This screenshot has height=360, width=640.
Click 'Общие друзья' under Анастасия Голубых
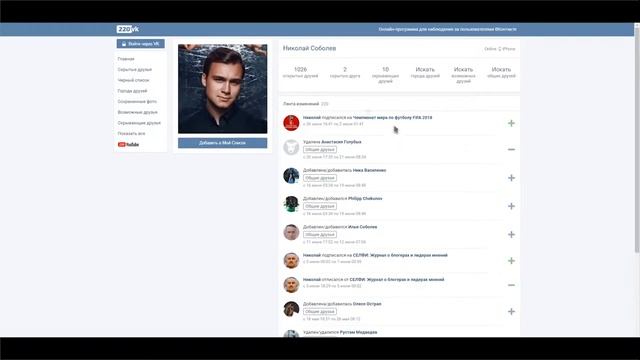click(x=320, y=150)
